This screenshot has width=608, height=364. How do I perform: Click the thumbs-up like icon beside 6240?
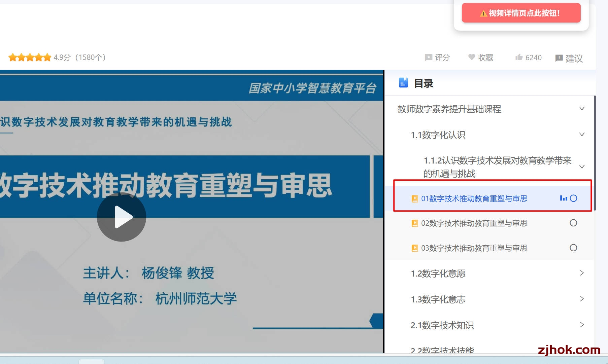point(519,57)
